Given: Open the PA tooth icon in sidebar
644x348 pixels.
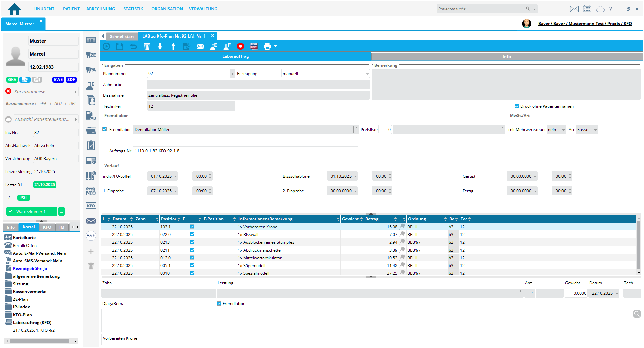Looking at the screenshot, I should point(91,70).
